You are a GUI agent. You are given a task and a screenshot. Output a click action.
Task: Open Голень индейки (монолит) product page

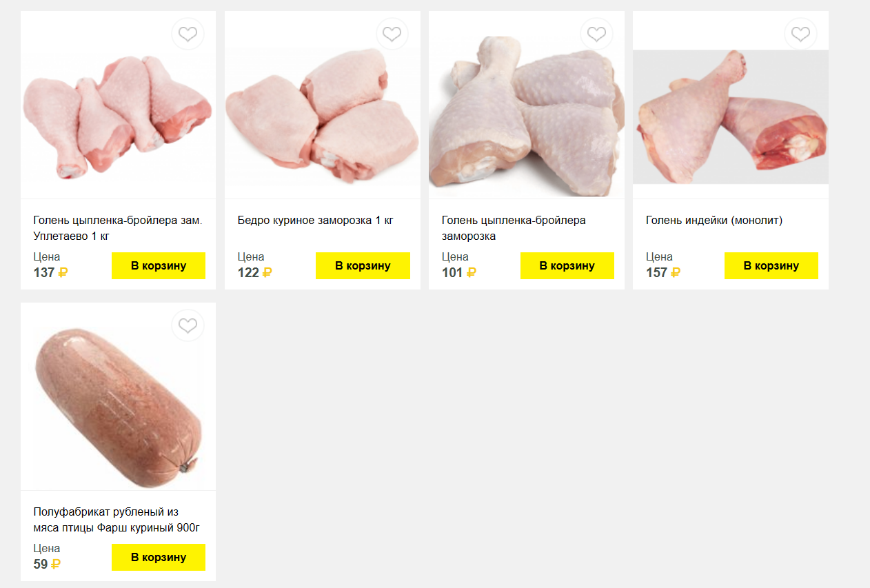714,221
